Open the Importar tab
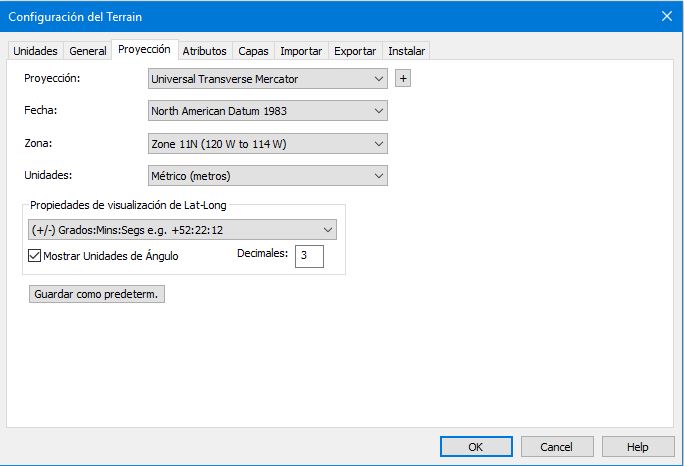Image resolution: width=684 pixels, height=466 pixels. 301,51
